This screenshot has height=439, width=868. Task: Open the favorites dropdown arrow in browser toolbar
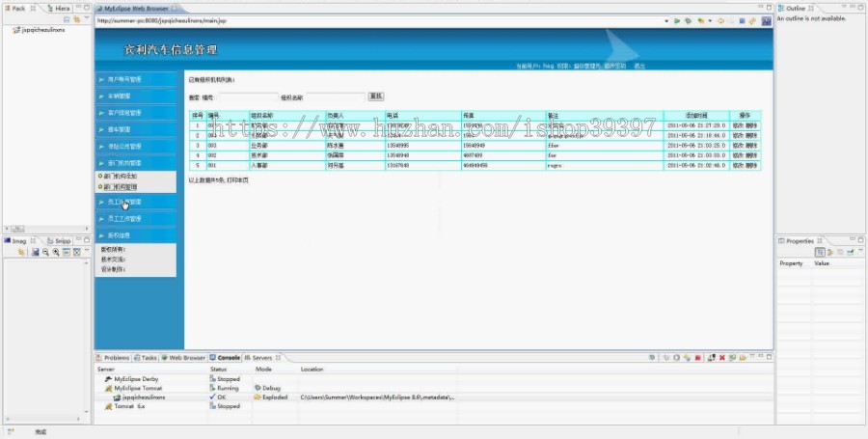click(x=710, y=21)
